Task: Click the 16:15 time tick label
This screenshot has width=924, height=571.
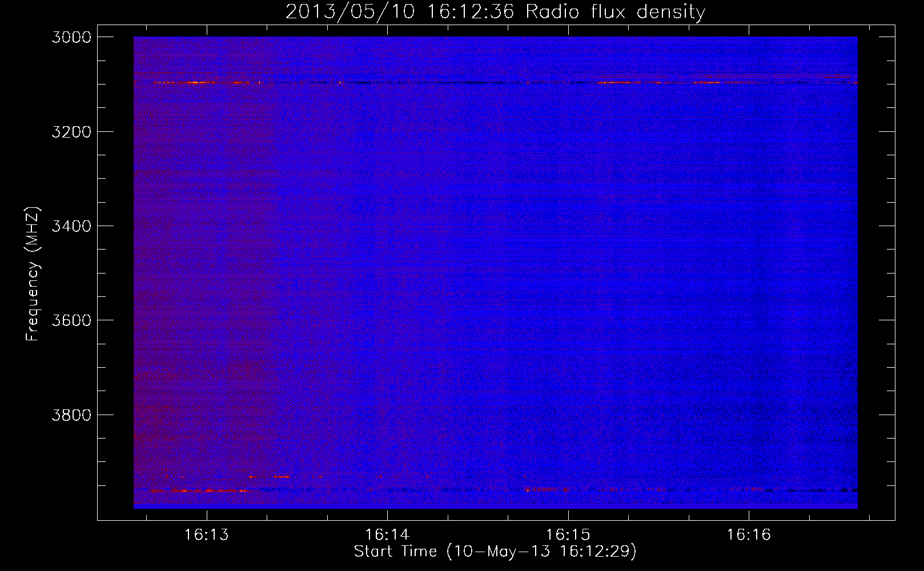Action: tap(568, 534)
